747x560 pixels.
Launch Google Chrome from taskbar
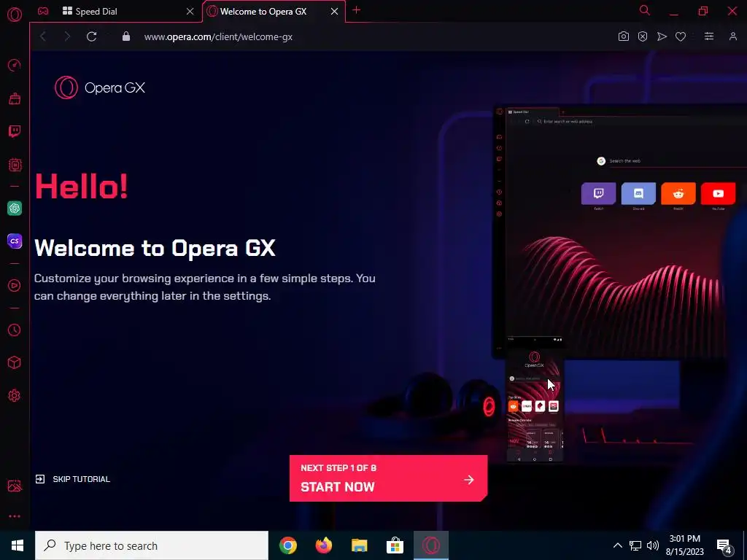coord(287,545)
